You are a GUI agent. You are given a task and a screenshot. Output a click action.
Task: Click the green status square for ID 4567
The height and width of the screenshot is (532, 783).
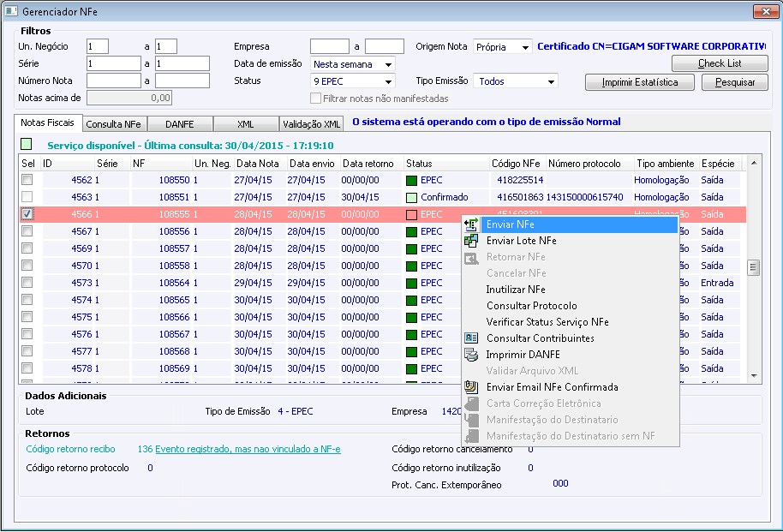tap(411, 232)
